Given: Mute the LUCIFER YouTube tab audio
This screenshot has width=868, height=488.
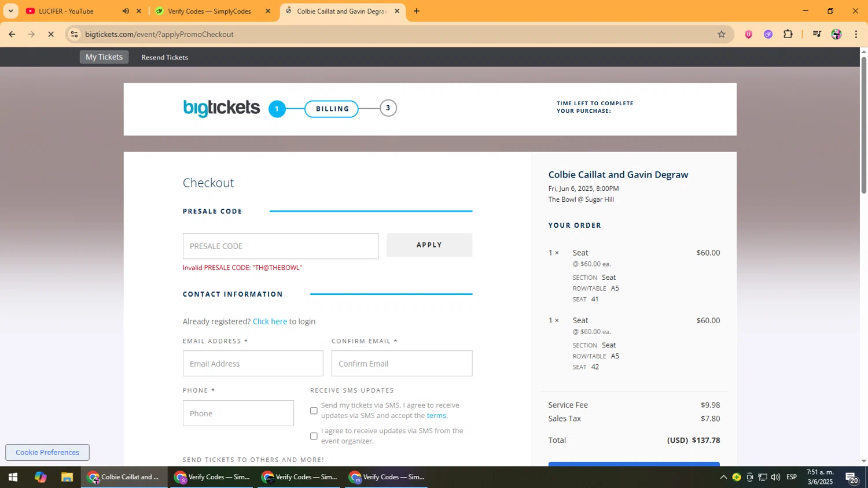Looking at the screenshot, I should (126, 11).
